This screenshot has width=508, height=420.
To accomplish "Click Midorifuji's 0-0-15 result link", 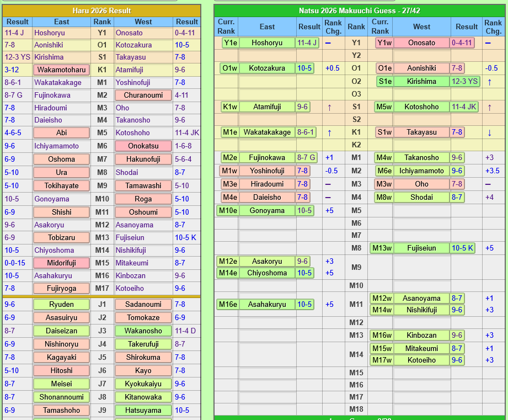I will [15, 263].
